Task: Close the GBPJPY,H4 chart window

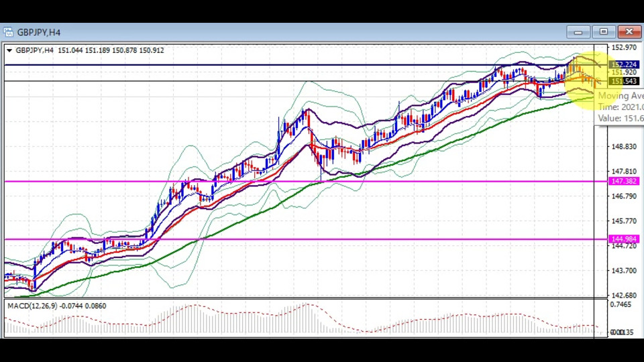Action: pos(629,32)
